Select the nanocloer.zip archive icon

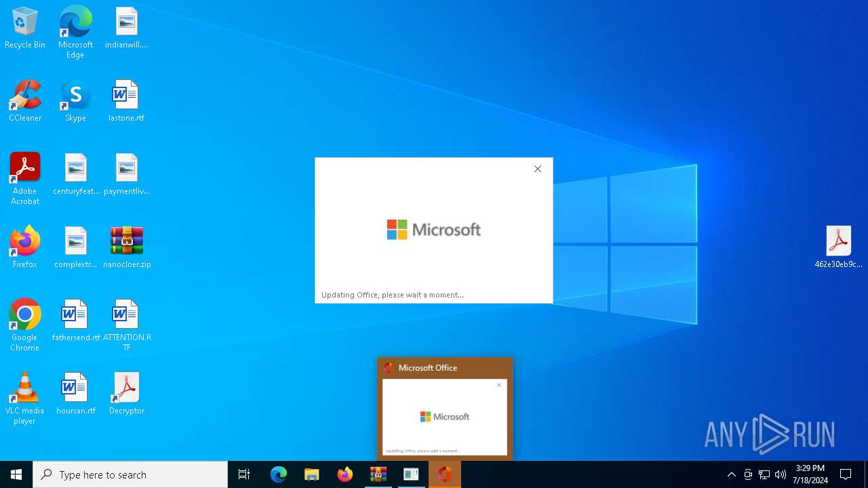pos(127,248)
